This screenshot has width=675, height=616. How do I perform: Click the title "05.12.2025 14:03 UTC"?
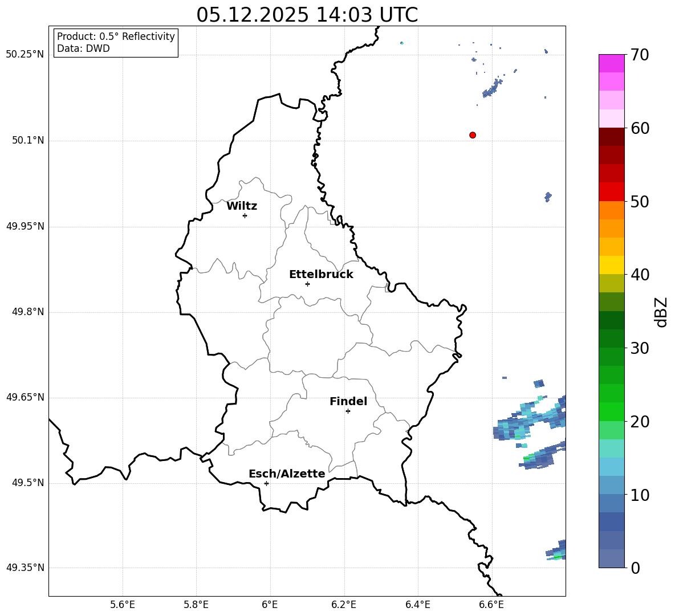(x=307, y=15)
